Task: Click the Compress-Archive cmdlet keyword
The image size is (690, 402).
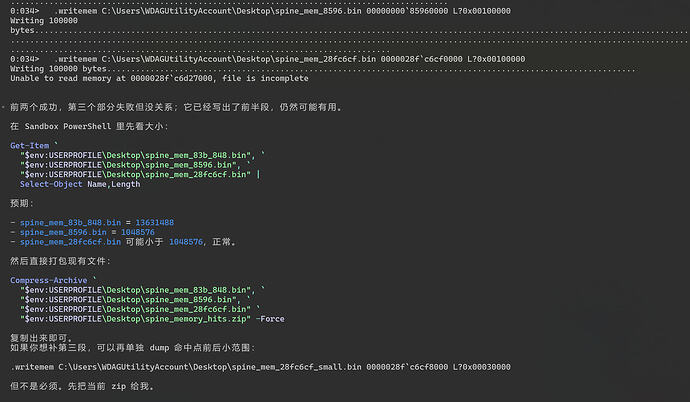Action: 48,280
